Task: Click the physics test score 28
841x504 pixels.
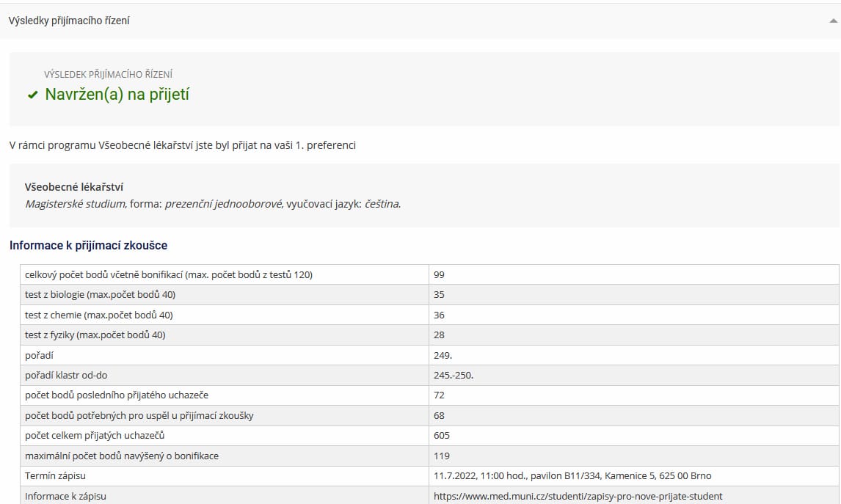Action: coord(440,335)
